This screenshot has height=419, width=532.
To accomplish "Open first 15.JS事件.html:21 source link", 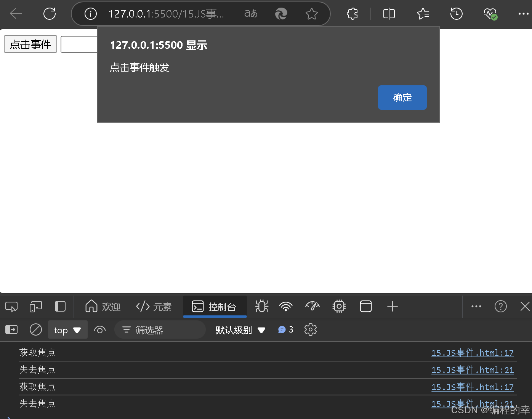I will (473, 370).
